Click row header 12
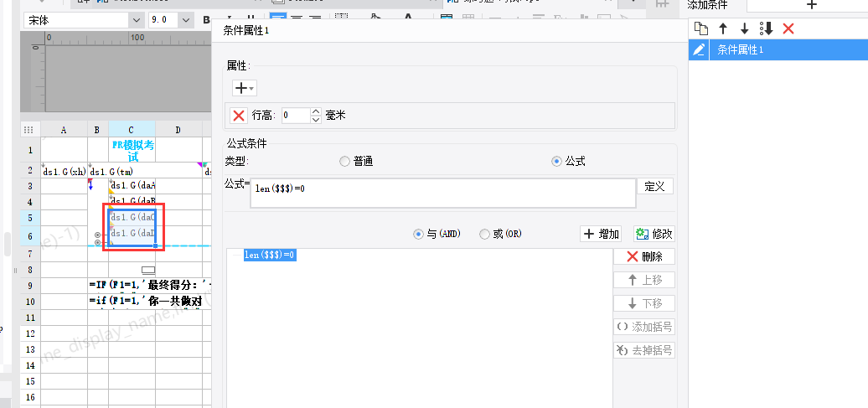Screen dimensions: 868x408 click(30, 333)
